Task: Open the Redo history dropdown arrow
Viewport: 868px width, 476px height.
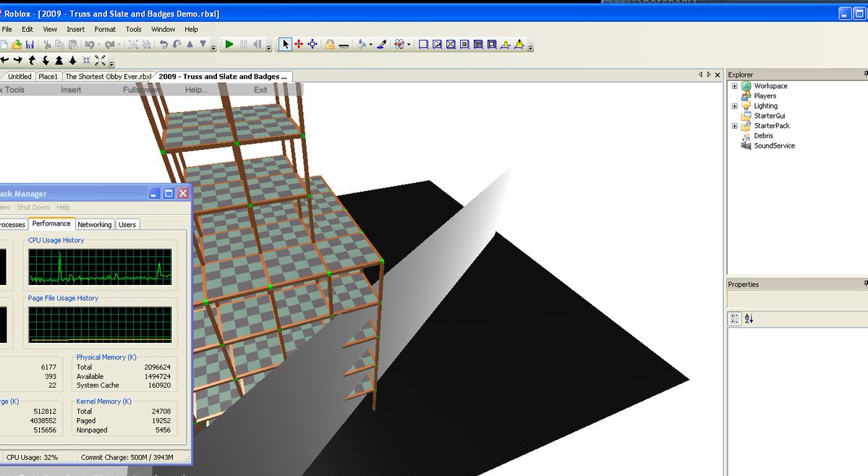Action: (119, 45)
